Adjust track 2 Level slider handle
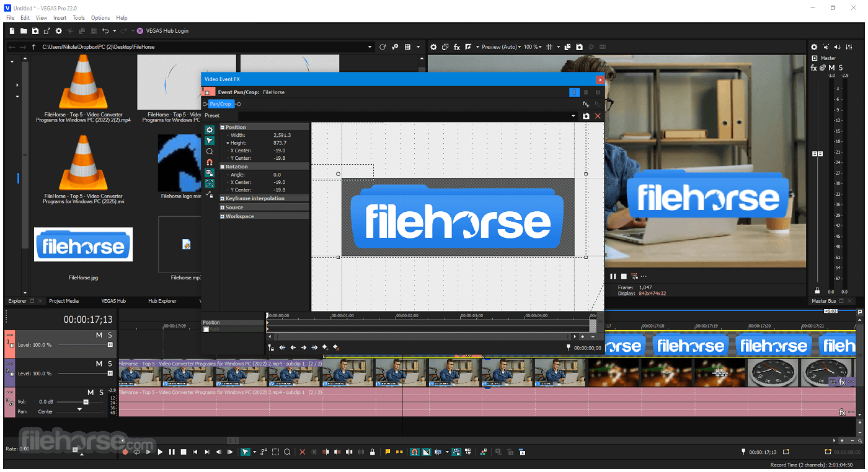Viewport: 868px width, 472px height. 110,374
